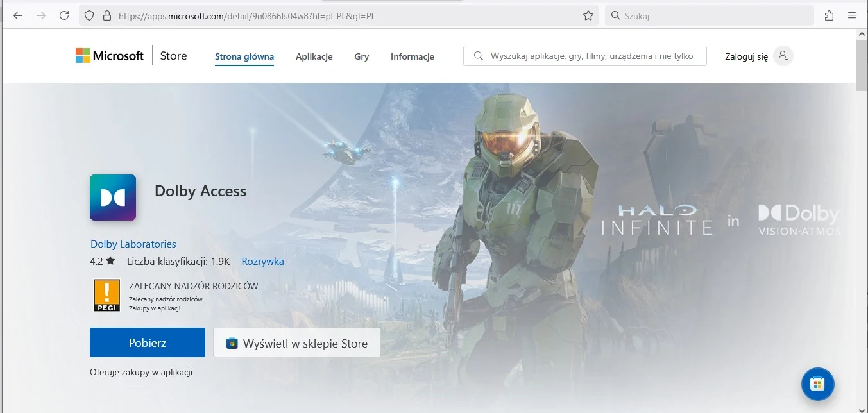Click the padlock site info icon
Image resolution: width=868 pixels, height=413 pixels.
(x=107, y=15)
